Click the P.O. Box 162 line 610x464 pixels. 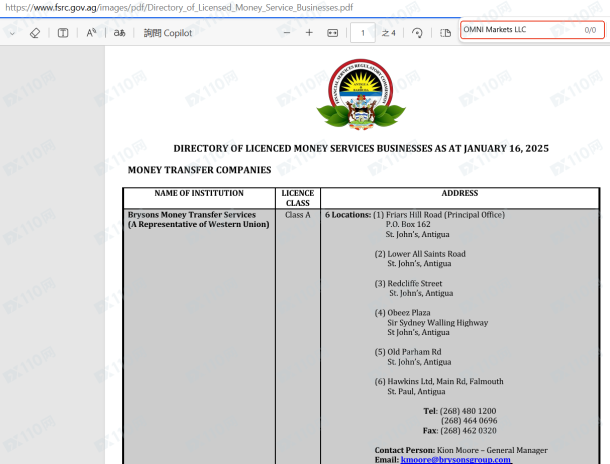click(408, 224)
